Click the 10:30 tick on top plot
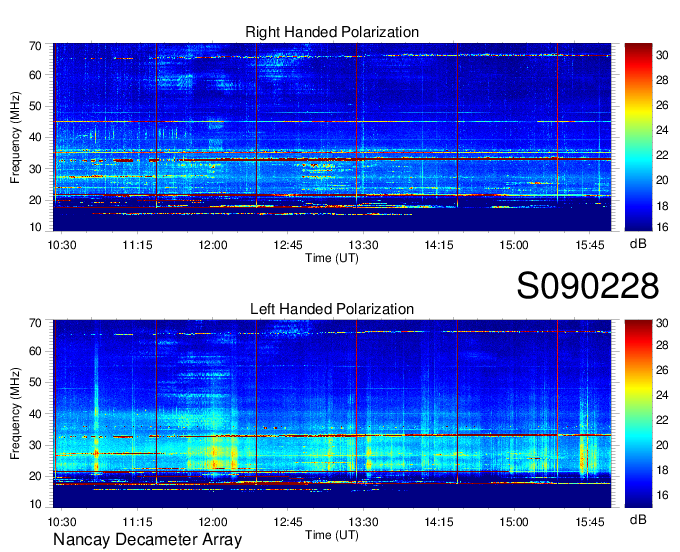Screen dimensions: 680x552 (x=62, y=245)
